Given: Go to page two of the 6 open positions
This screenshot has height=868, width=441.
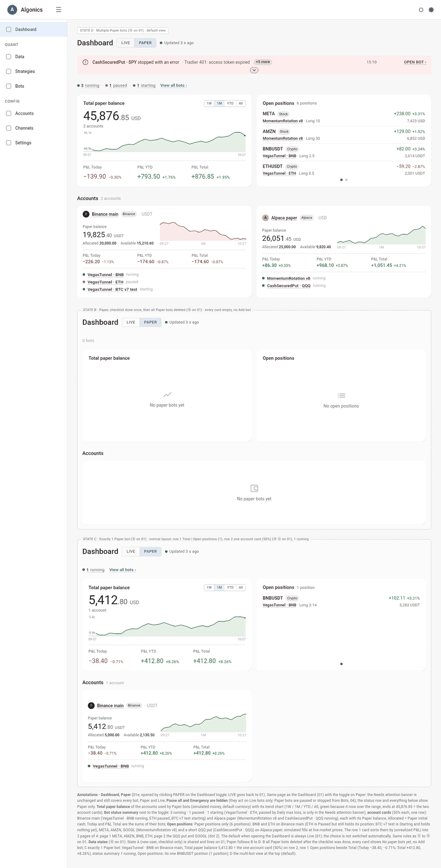Looking at the screenshot, I should [347, 180].
